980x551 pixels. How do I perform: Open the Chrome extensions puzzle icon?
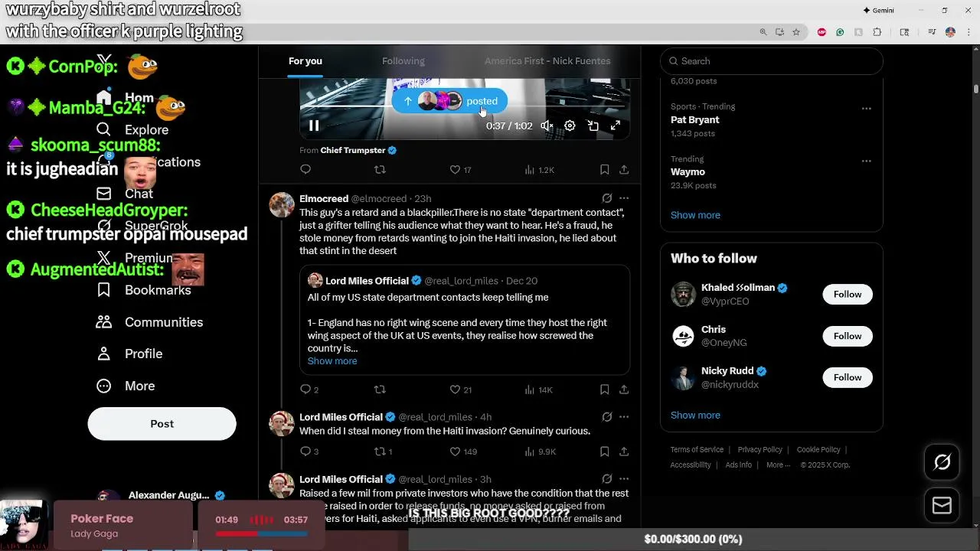[877, 32]
